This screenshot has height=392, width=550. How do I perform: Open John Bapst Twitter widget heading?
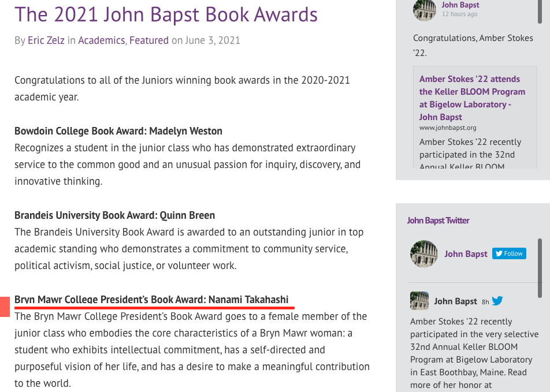point(438,221)
